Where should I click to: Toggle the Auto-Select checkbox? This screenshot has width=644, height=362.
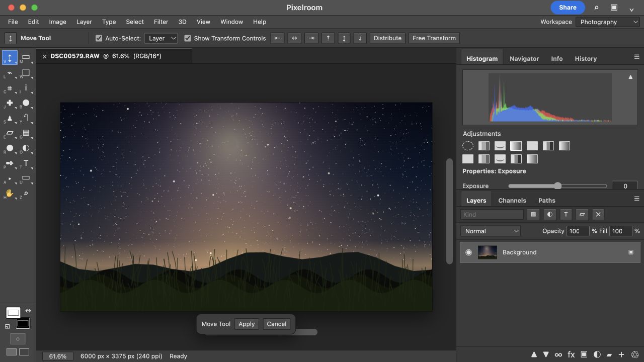pyautogui.click(x=99, y=38)
